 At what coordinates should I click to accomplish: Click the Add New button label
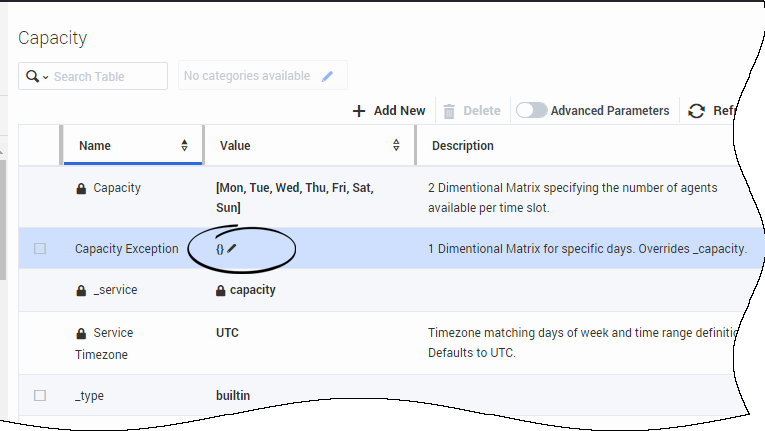point(400,111)
